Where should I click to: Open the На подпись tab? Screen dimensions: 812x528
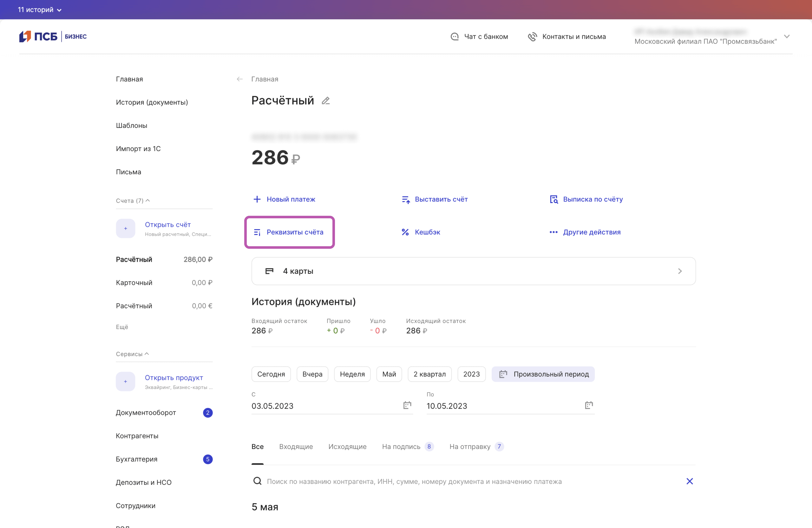click(401, 446)
